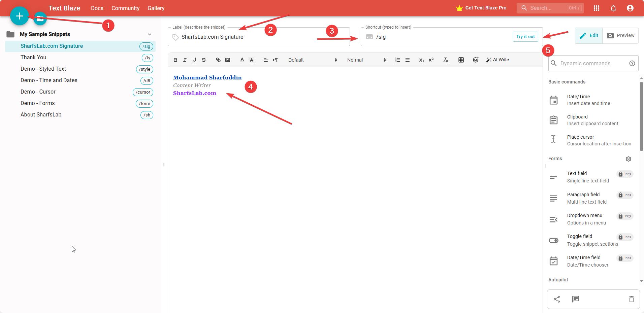Click the Try it out button
Screen dimensions: 644x313
(525, 37)
